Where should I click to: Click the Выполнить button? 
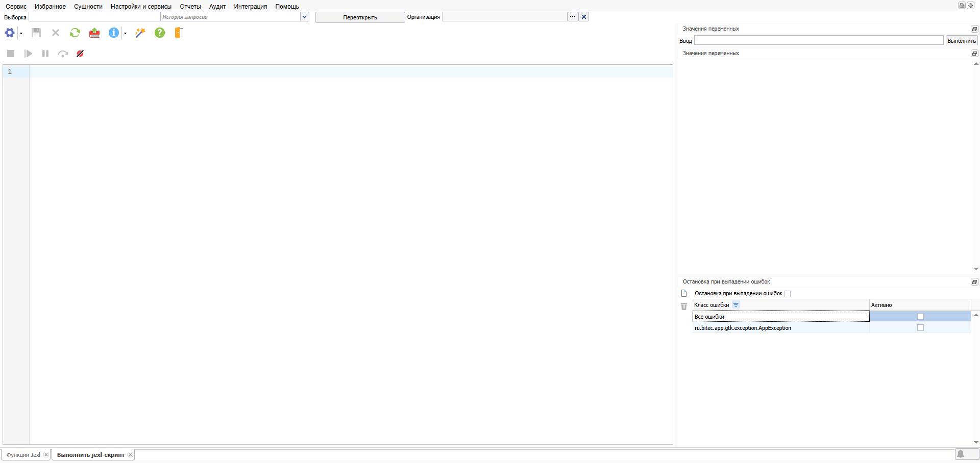(x=961, y=41)
